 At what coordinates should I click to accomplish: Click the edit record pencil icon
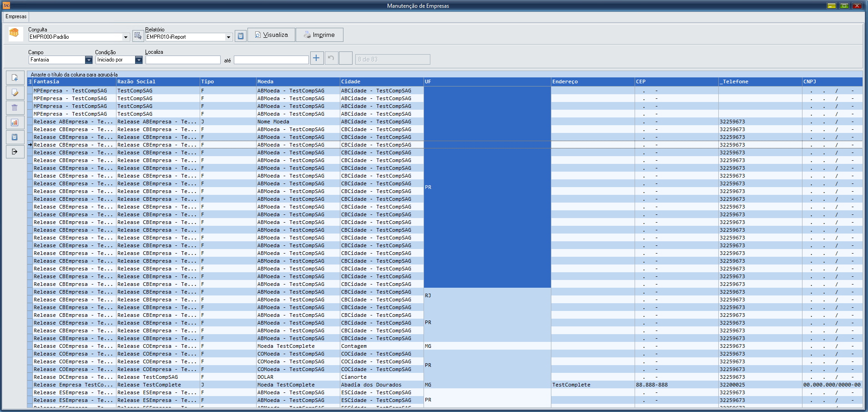click(x=15, y=93)
